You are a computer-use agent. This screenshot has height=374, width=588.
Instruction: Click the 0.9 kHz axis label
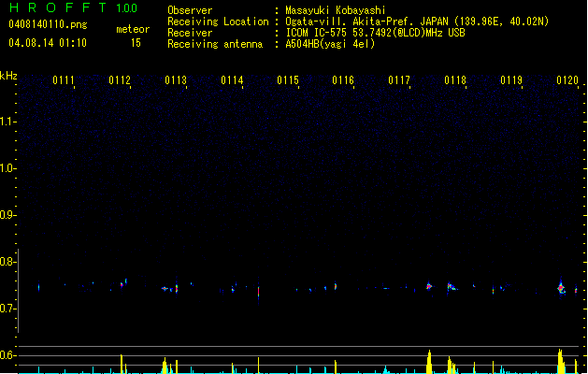point(7,215)
